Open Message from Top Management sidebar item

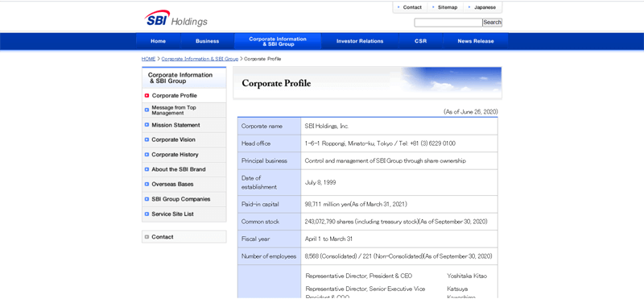coord(184,110)
